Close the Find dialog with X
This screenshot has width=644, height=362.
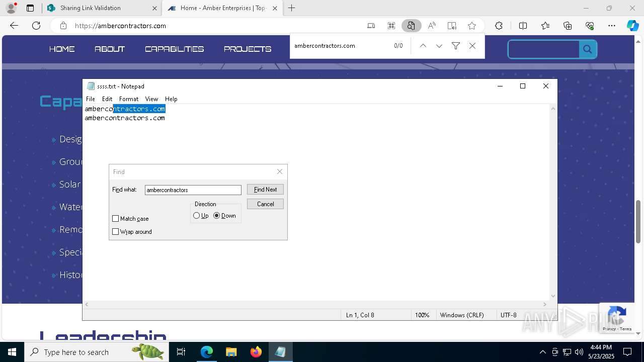[x=280, y=171]
